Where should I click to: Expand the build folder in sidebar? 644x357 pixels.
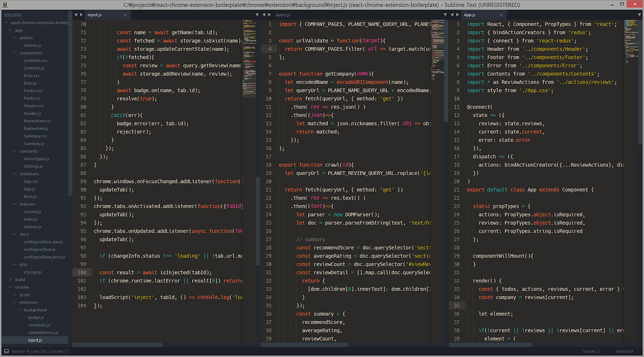(20, 280)
